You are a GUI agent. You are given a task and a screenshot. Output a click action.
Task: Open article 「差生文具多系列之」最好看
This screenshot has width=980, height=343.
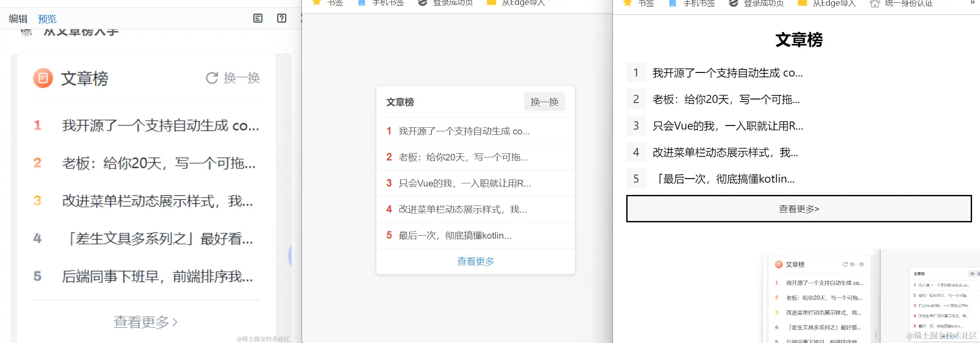click(157, 239)
